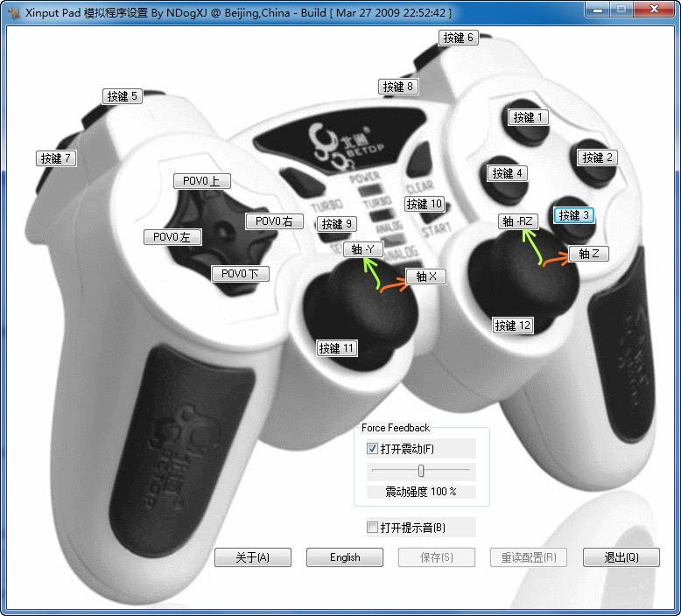Open the 关于(A) about dialog
The image size is (681, 616).
pos(253,557)
